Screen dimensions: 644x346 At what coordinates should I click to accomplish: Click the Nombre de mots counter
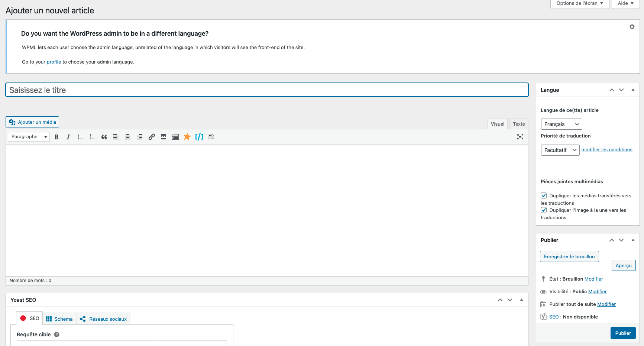point(30,281)
